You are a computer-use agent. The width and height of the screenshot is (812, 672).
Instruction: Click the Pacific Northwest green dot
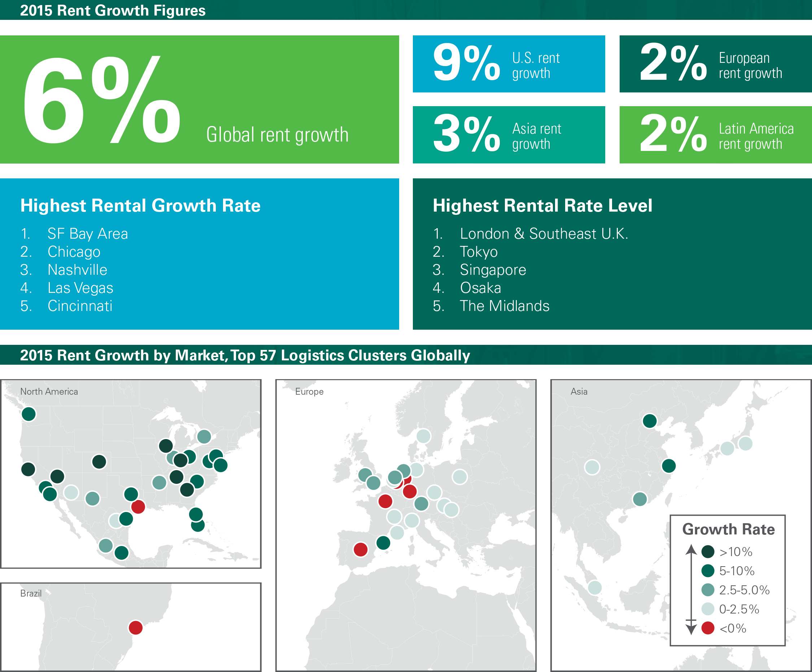coord(29,414)
